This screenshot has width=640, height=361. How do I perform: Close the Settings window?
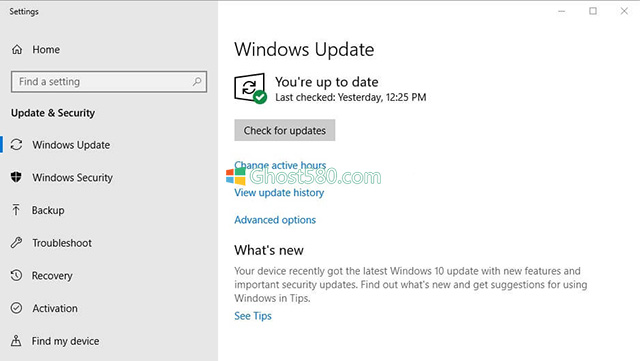(624, 11)
